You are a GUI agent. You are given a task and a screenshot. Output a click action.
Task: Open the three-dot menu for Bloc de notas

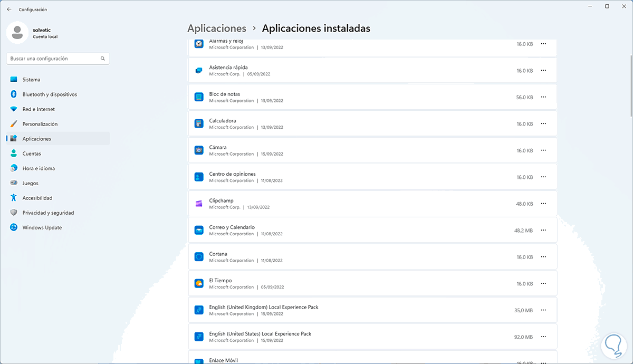pyautogui.click(x=543, y=97)
